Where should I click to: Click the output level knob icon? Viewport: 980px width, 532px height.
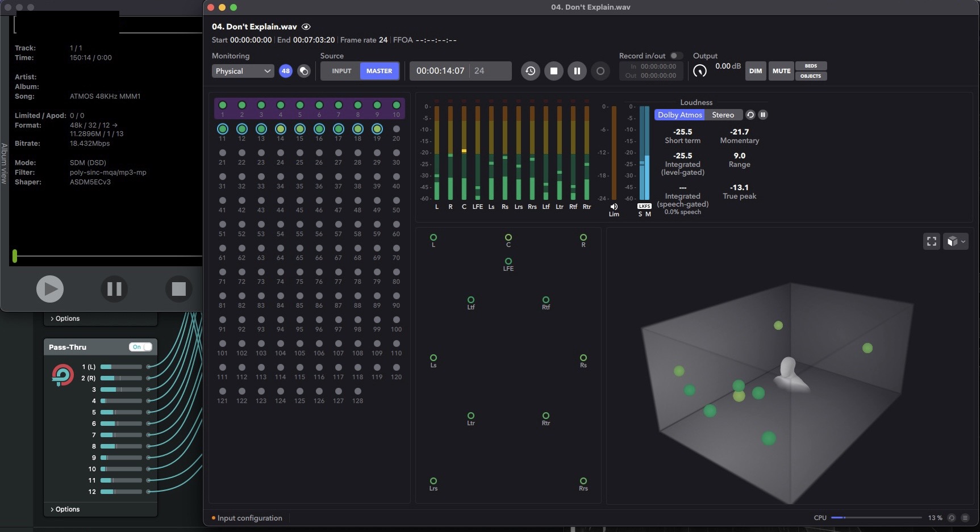(x=700, y=71)
